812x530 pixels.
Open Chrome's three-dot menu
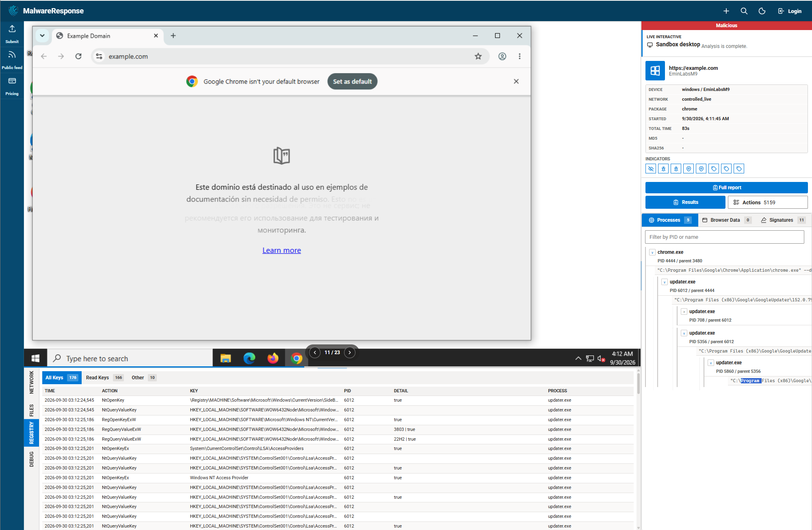point(520,56)
